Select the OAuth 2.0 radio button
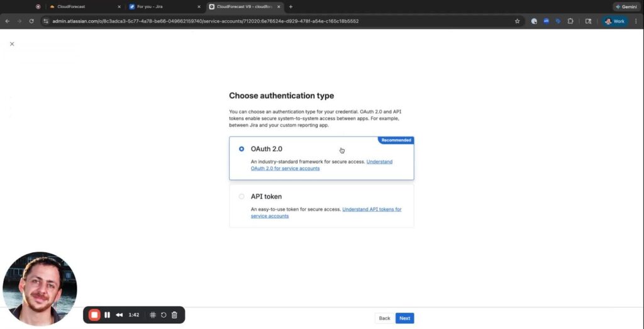This screenshot has height=329, width=644. (241, 149)
